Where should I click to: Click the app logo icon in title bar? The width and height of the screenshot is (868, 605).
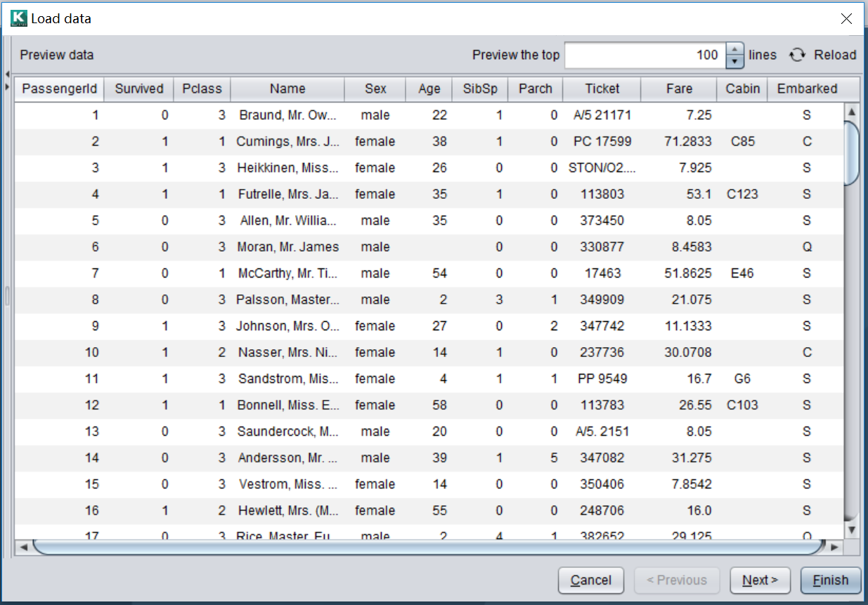coord(19,18)
